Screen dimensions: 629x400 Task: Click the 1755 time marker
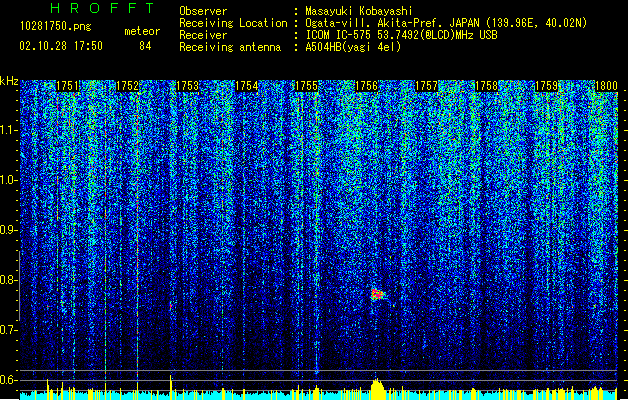(x=306, y=86)
